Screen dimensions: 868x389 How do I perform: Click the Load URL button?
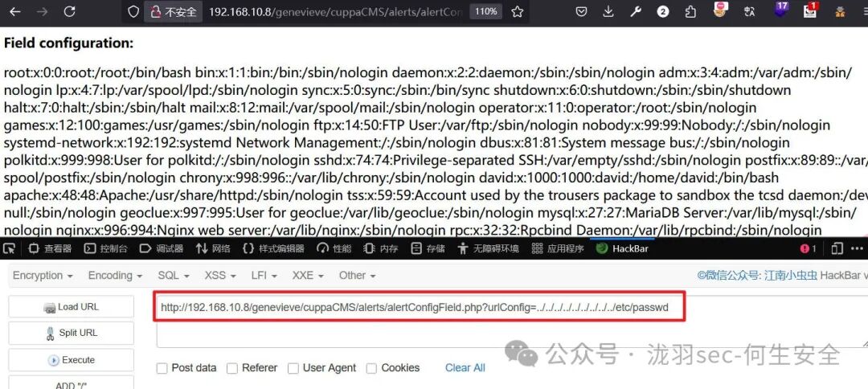72,306
